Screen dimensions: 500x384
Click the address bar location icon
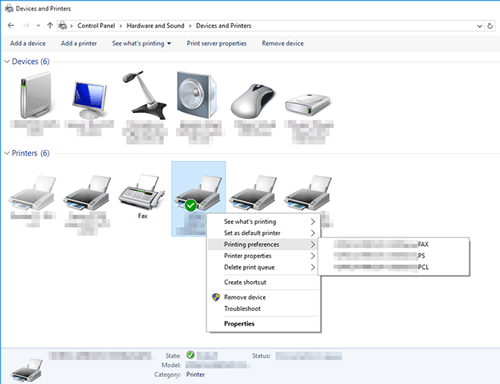point(63,26)
